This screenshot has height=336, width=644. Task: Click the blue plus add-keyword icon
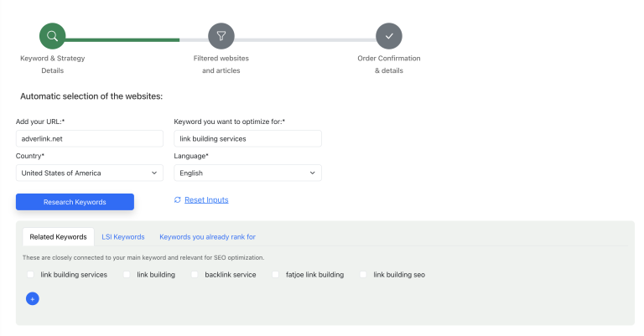[x=33, y=298]
